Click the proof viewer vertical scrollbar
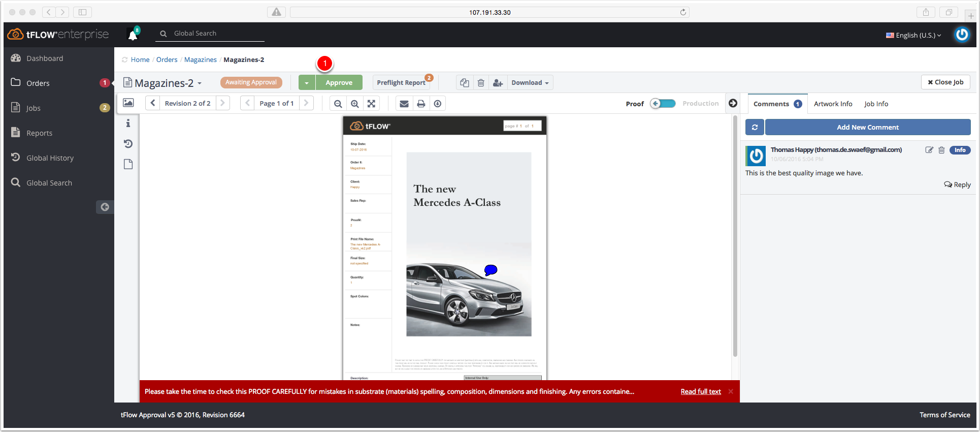The height and width of the screenshot is (432, 980). click(735, 236)
